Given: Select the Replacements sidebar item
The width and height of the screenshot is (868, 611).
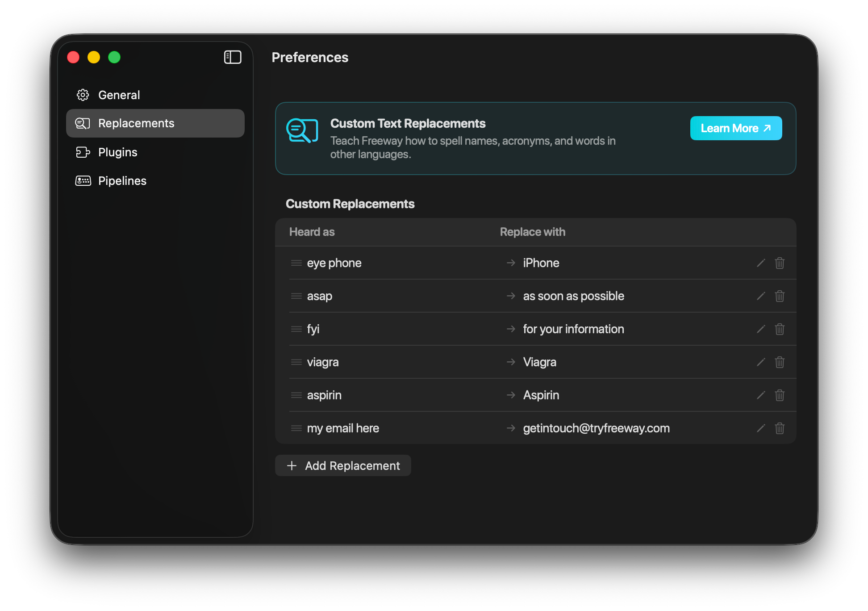Looking at the screenshot, I should (x=136, y=123).
